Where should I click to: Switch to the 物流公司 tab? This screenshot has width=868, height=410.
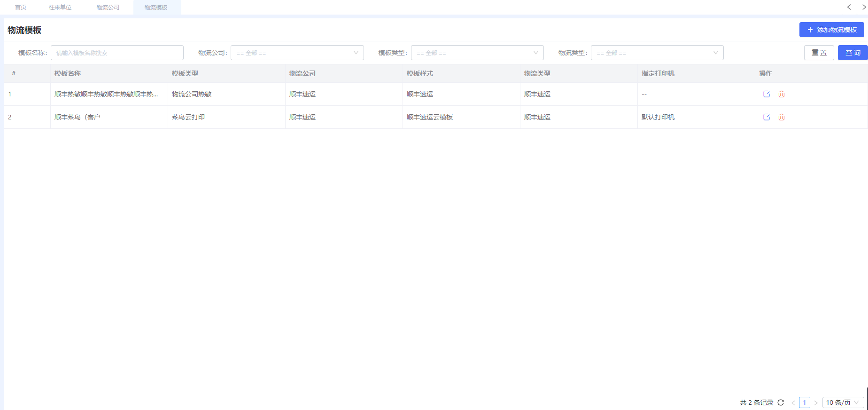pos(108,7)
